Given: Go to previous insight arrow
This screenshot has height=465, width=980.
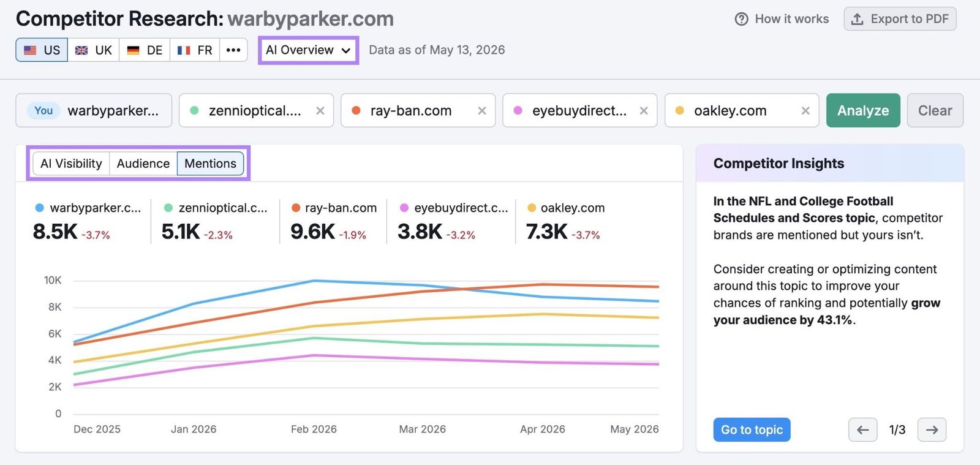Looking at the screenshot, I should 863,430.
